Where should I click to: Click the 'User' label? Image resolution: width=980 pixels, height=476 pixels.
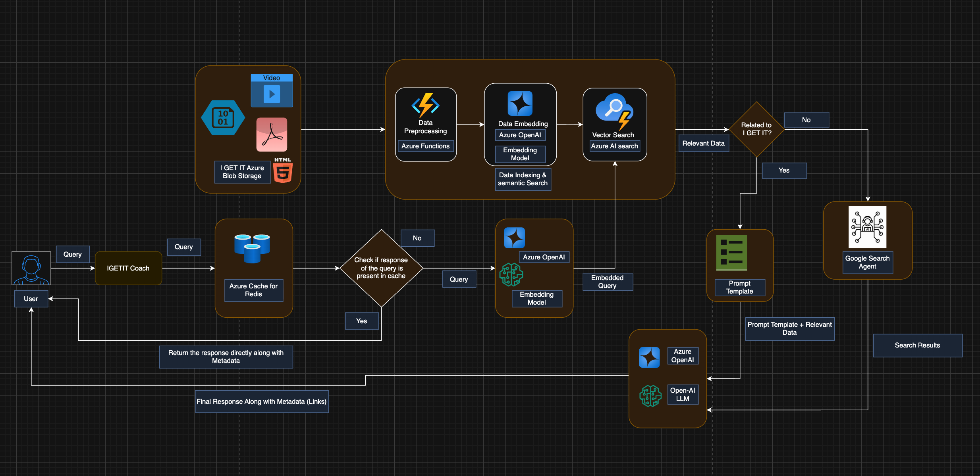31,299
